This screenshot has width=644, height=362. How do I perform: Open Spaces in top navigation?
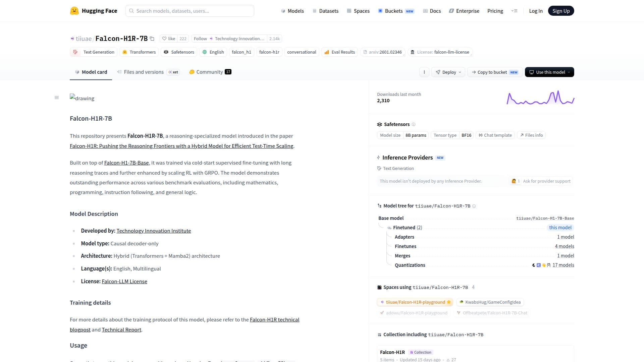[358, 11]
